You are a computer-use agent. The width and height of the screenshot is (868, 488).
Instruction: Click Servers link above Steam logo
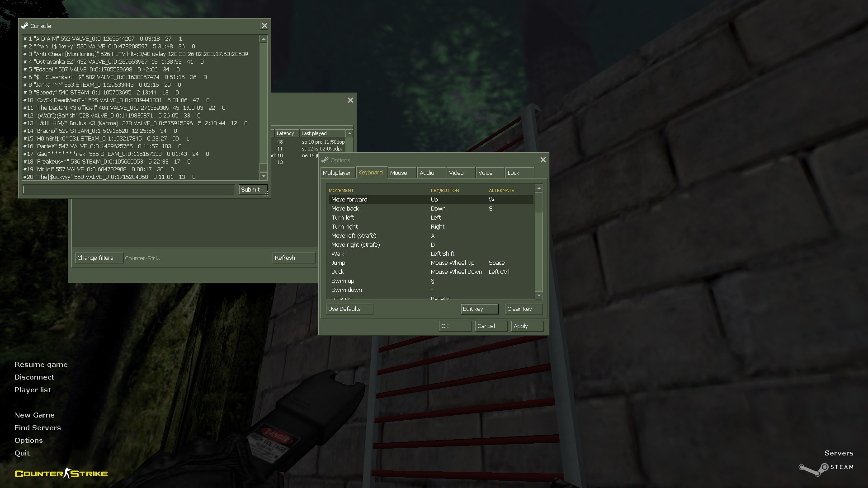click(x=839, y=453)
